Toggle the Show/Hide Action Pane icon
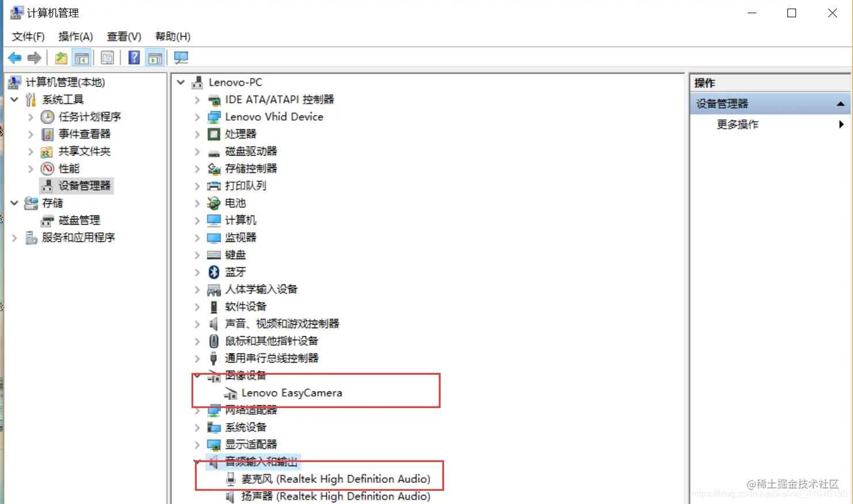Screen dimensions: 853x504 [x=155, y=57]
